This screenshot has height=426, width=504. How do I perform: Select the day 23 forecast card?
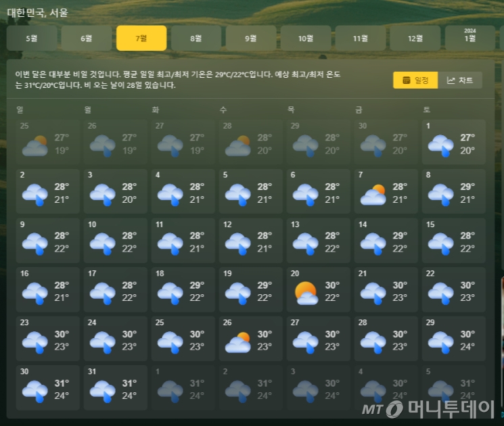pyautogui.click(x=48, y=339)
